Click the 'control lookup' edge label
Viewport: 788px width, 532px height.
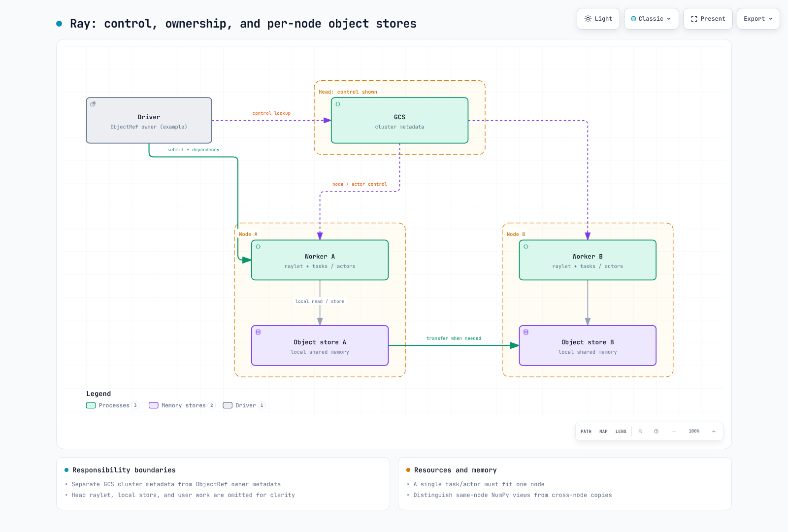pos(271,113)
